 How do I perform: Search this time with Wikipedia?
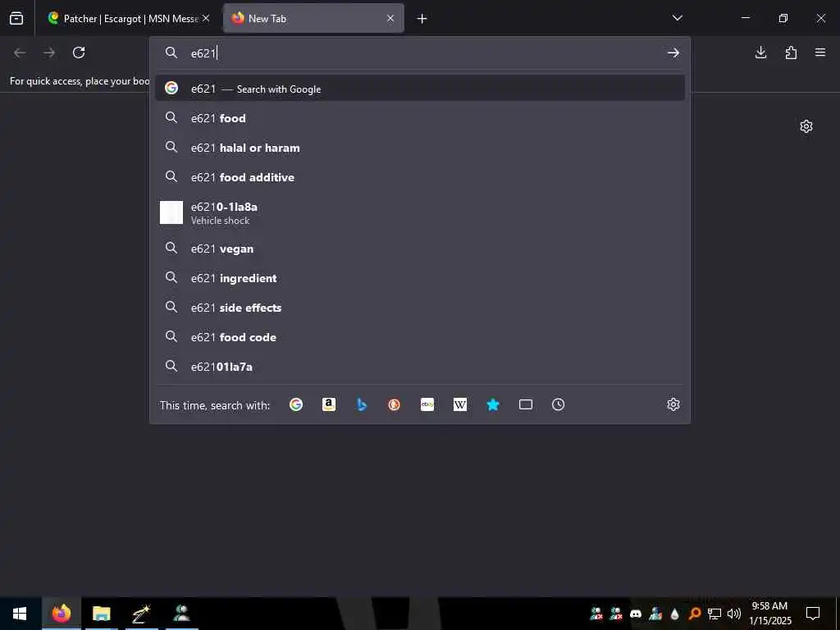460,404
